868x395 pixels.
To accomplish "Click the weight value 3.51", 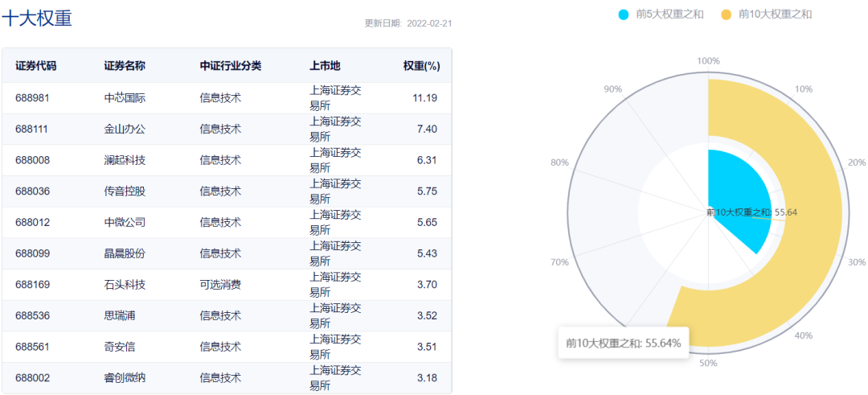I will (x=428, y=347).
